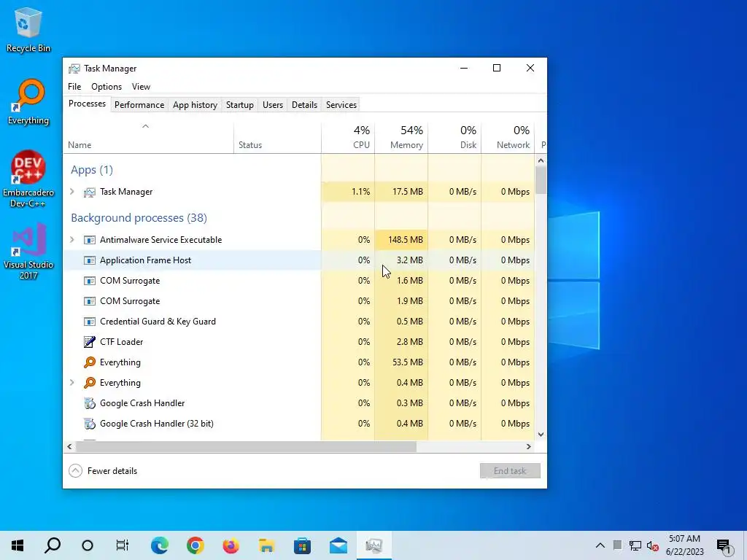This screenshot has width=747, height=560.
Task: Open Mail app from taskbar
Action: [338, 545]
